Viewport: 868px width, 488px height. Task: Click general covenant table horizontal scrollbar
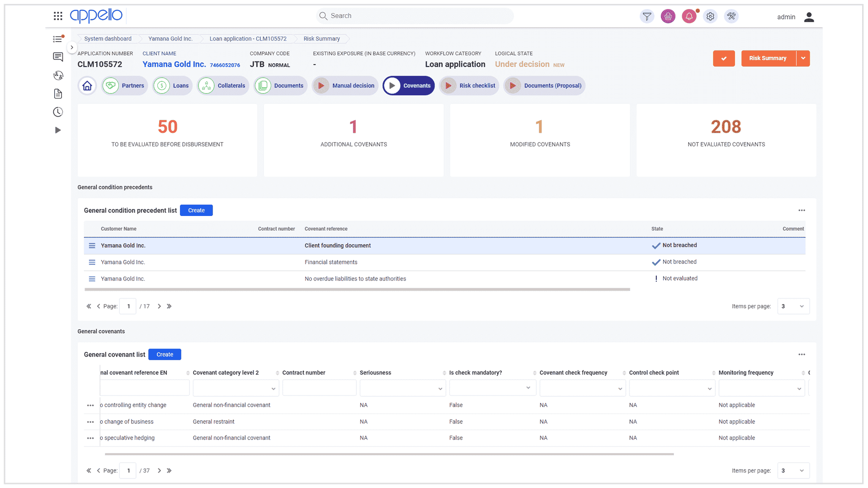[389, 454]
